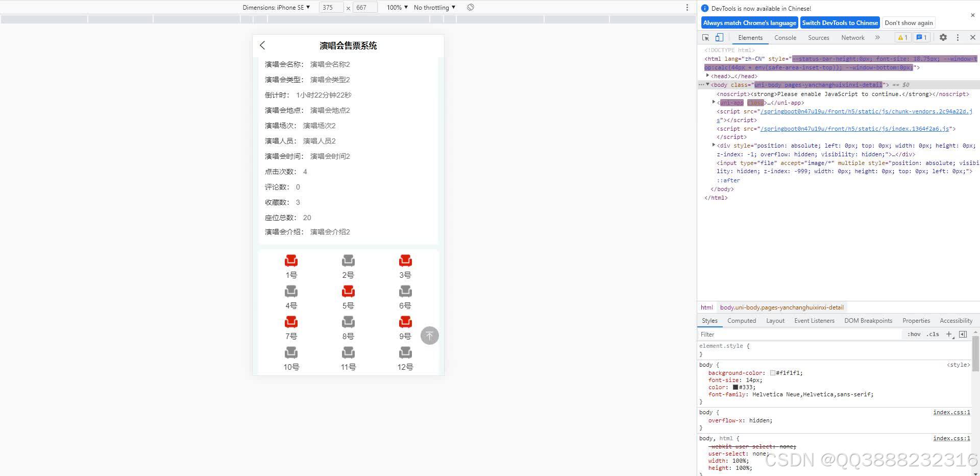Open device toolbar more options menu
Screen dimensions: 980x476
[687, 7]
